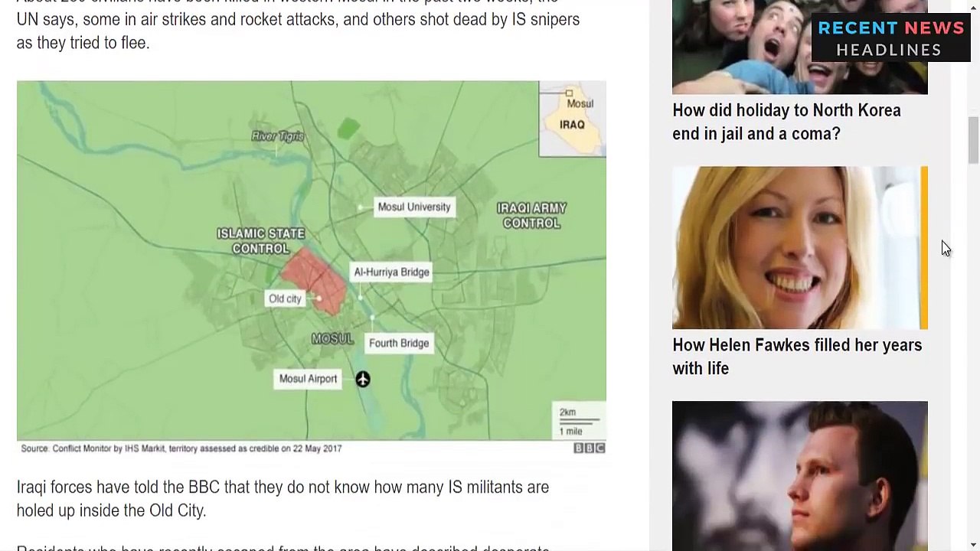Click the Iraqi Army Control map label

pyautogui.click(x=531, y=216)
